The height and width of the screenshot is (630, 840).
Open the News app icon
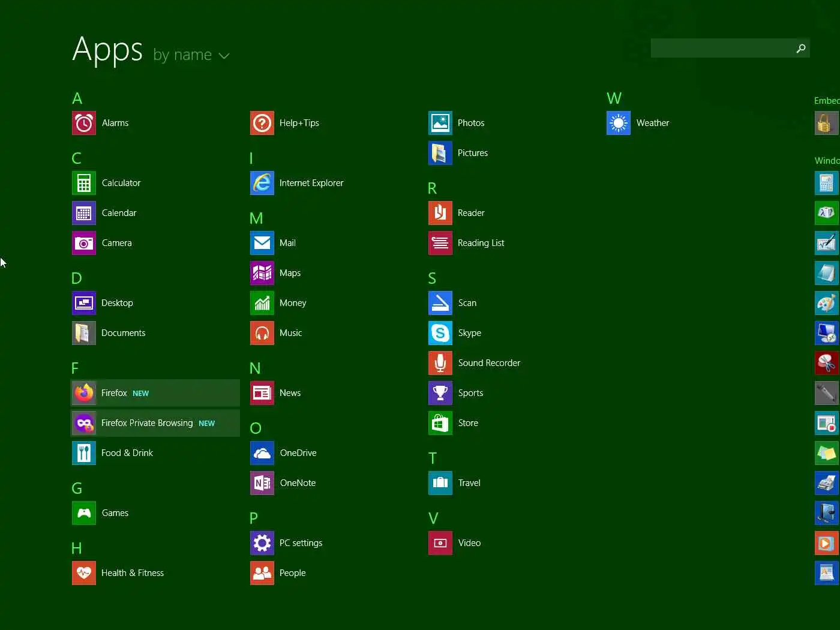(262, 393)
